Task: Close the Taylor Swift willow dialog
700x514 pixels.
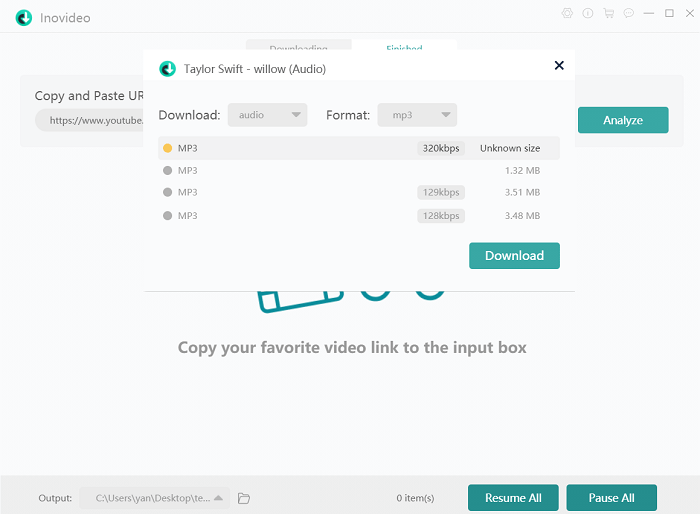Action: (x=559, y=65)
